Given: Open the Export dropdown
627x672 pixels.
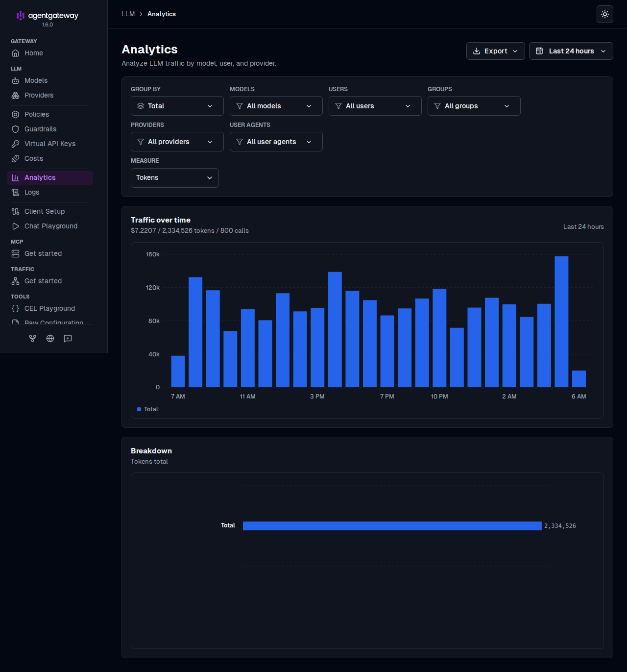Looking at the screenshot, I should click(x=496, y=51).
